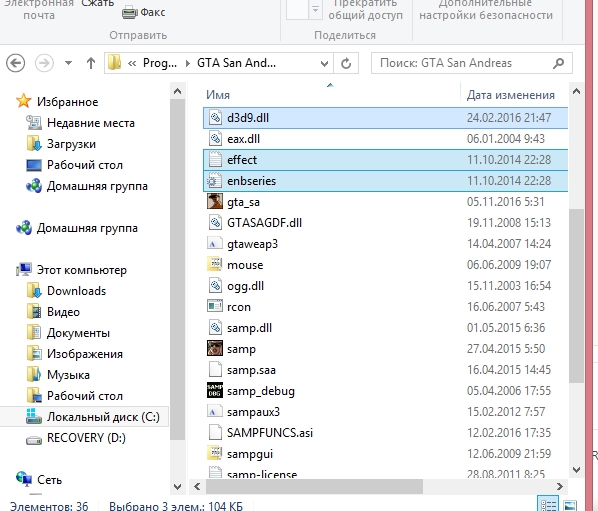Click the search field for GTA San Andreas
This screenshot has height=511, width=598.
click(x=472, y=63)
